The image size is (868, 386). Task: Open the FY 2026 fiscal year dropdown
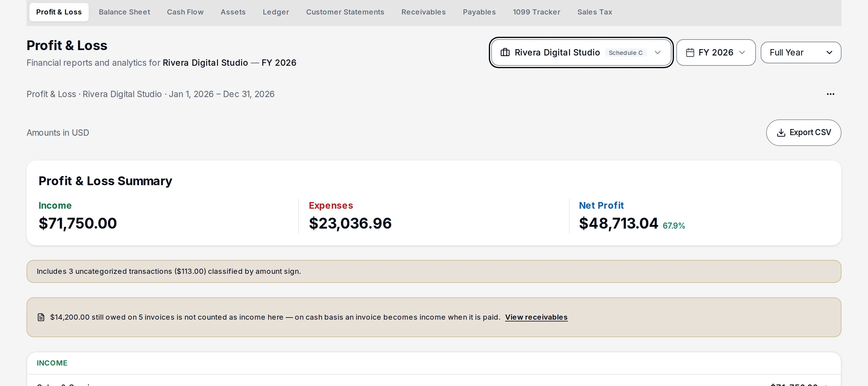pos(716,52)
